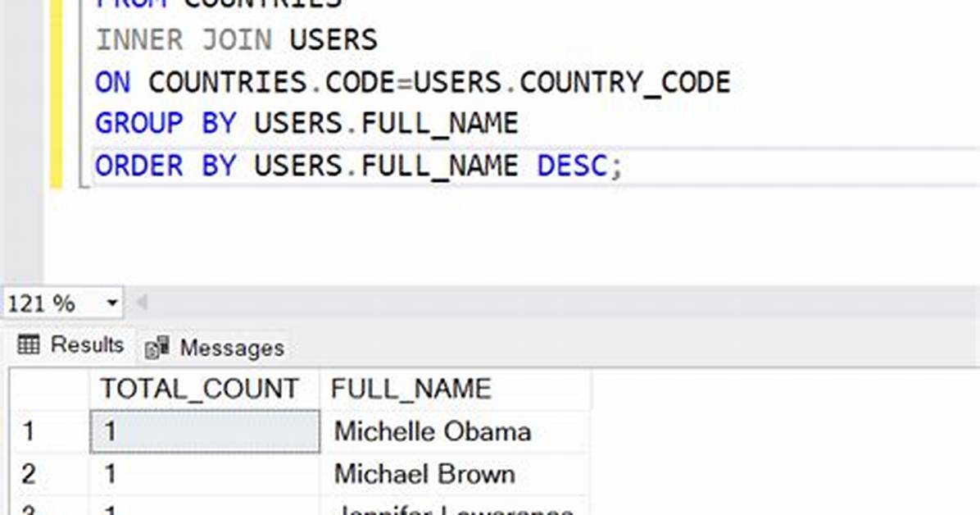Image resolution: width=980 pixels, height=515 pixels.
Task: Switch to the Messages tab
Action: [215, 347]
